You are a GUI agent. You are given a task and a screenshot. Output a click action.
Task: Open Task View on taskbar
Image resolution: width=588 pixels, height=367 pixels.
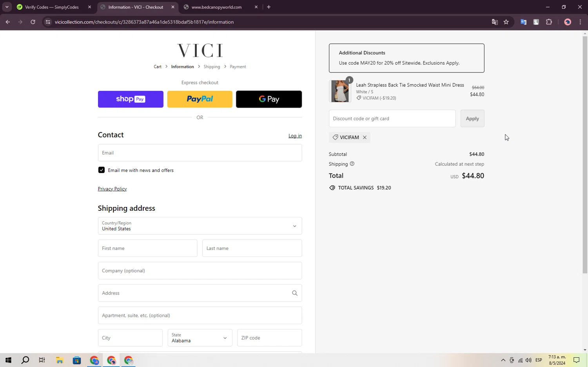pos(42,360)
